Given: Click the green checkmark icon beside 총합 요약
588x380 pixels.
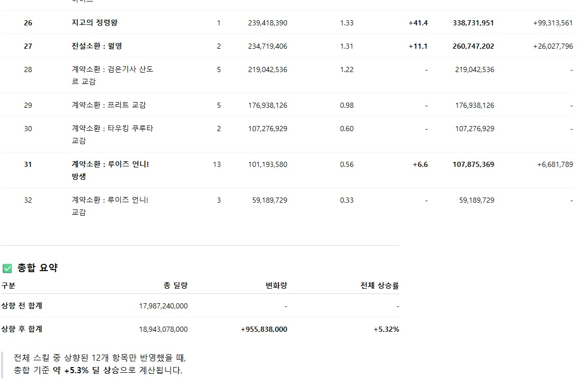Looking at the screenshot, I should (7, 268).
